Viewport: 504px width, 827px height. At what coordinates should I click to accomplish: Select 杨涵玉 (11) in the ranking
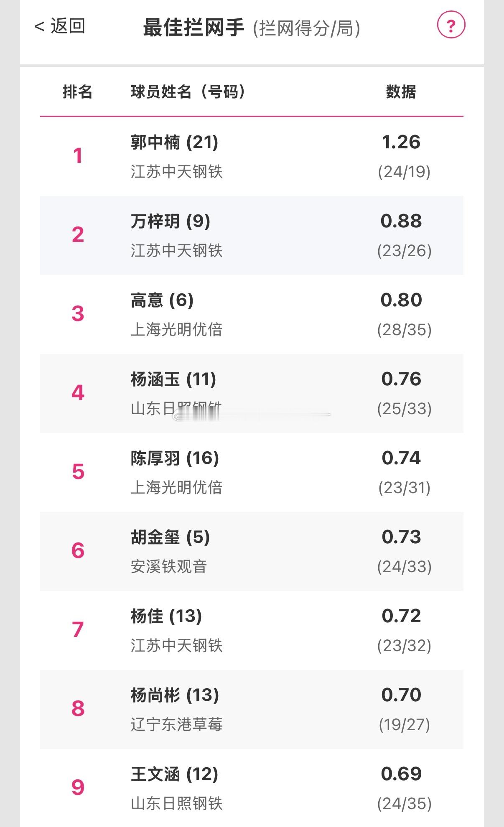coord(173,379)
